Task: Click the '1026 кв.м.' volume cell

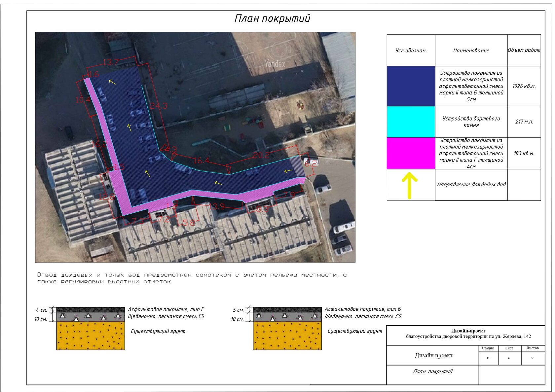Action: pos(524,86)
